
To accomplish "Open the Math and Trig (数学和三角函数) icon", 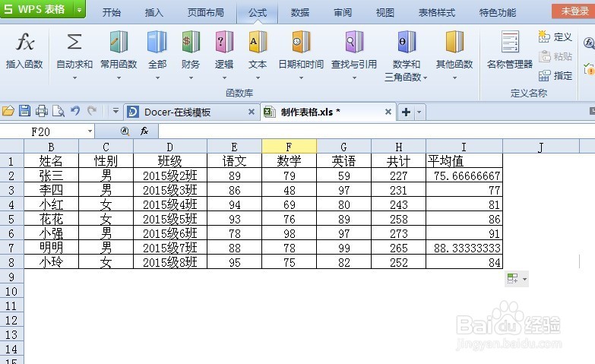I will coord(407,42).
